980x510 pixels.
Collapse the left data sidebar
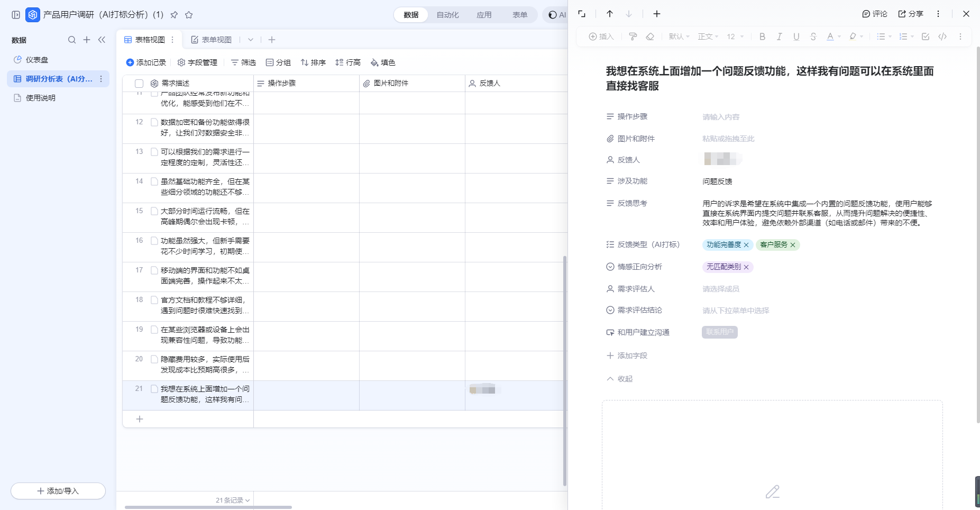[102, 40]
